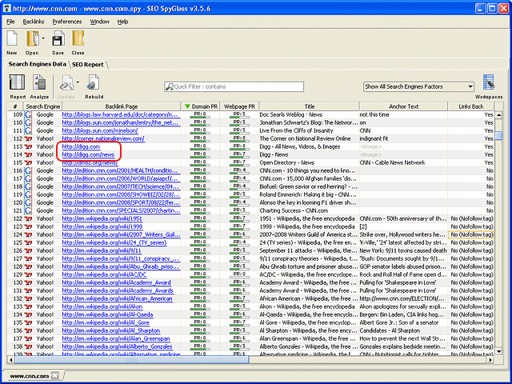The width and height of the screenshot is (512, 384).
Task: Close the www.cnn.com project tab
Action: (x=55, y=376)
